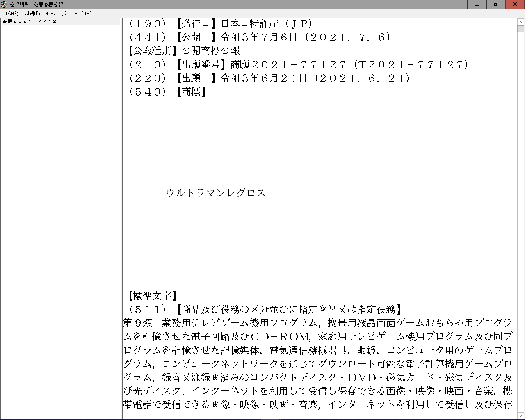Click the line 【公報種別】公開商標公報
525x420 pixels.
(x=183, y=51)
